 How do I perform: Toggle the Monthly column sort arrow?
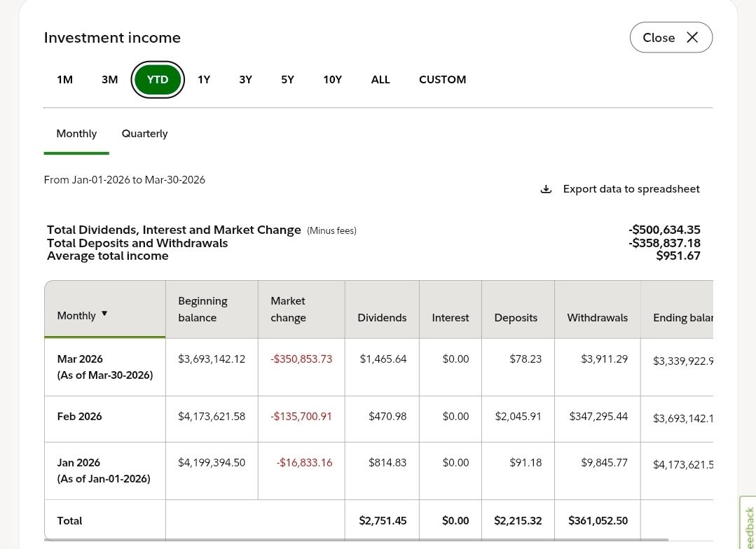point(104,314)
